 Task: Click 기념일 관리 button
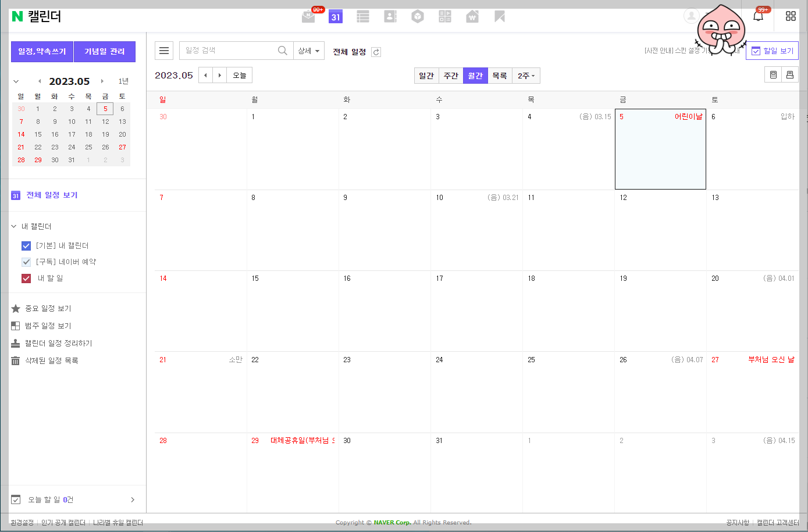click(105, 51)
